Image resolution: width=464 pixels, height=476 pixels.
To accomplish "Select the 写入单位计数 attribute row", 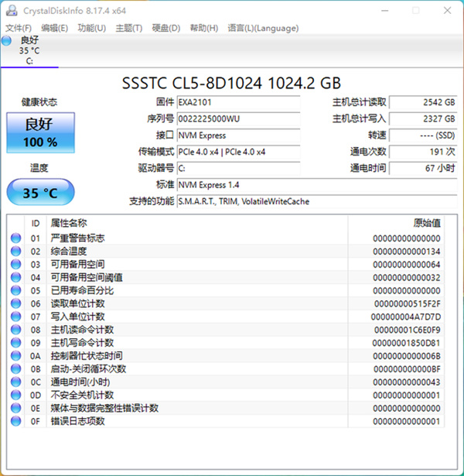I will 226,317.
